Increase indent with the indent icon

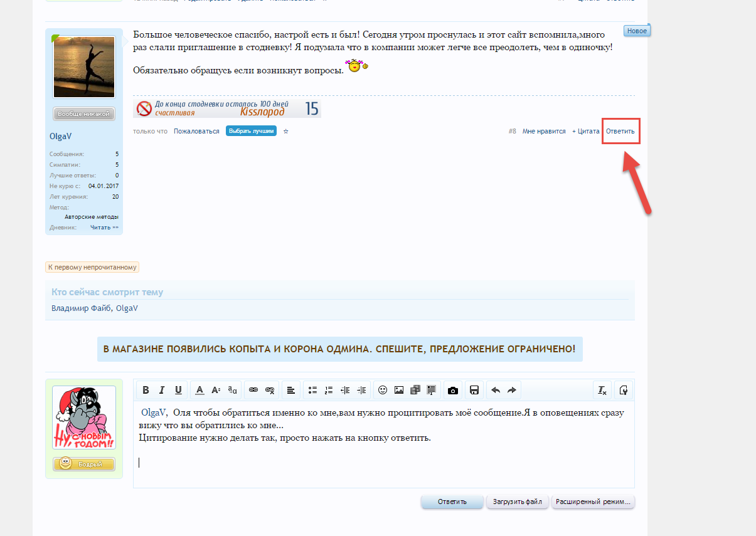(361, 390)
